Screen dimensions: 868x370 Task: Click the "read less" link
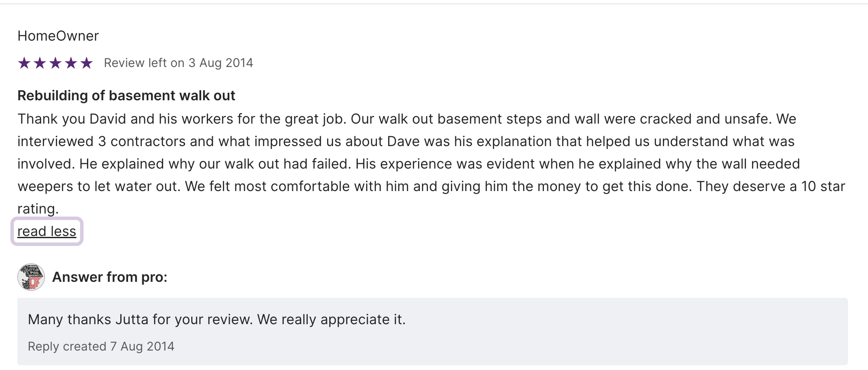click(x=47, y=232)
